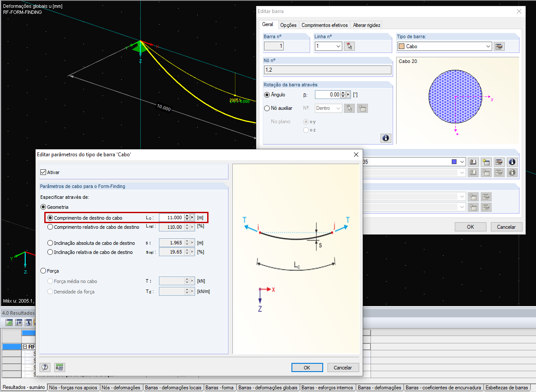Screen dimensions: 536x392
Task: Click the help icon in cable parameters dialog
Action: (x=45, y=367)
